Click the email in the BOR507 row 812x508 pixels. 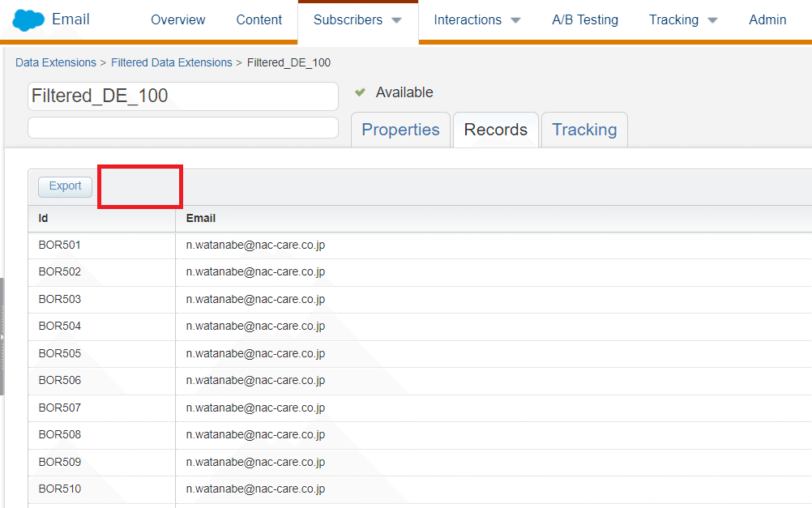point(255,408)
